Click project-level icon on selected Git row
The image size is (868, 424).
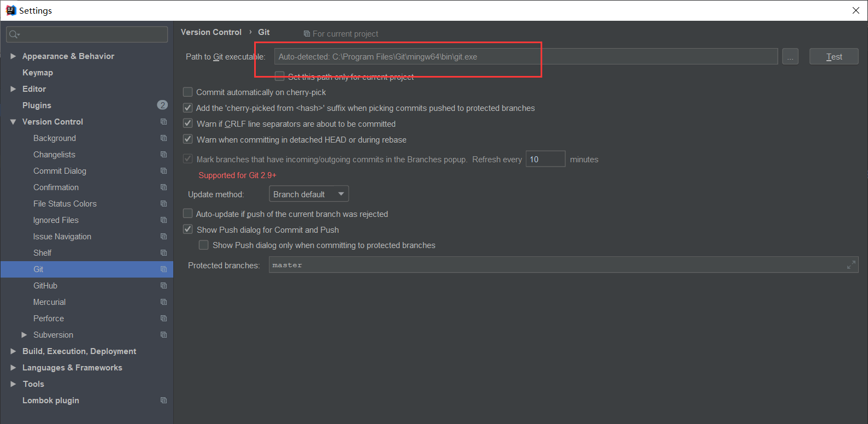[163, 269]
